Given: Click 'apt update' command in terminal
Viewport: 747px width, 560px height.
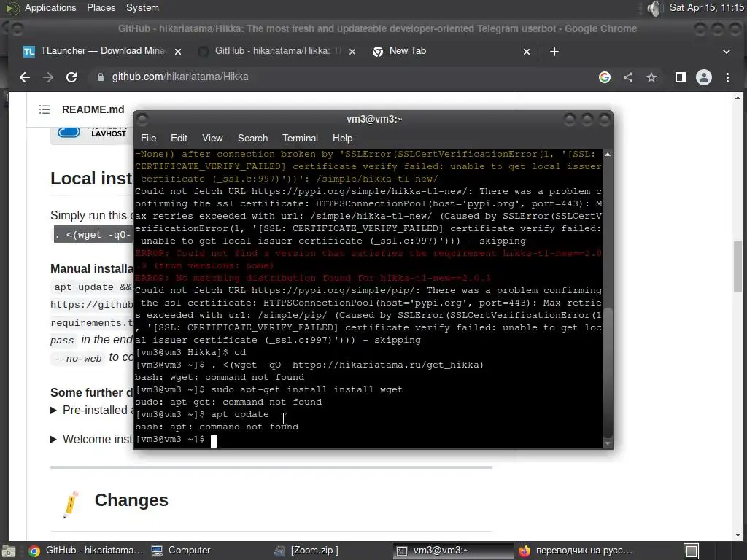Looking at the screenshot, I should (x=239, y=415).
